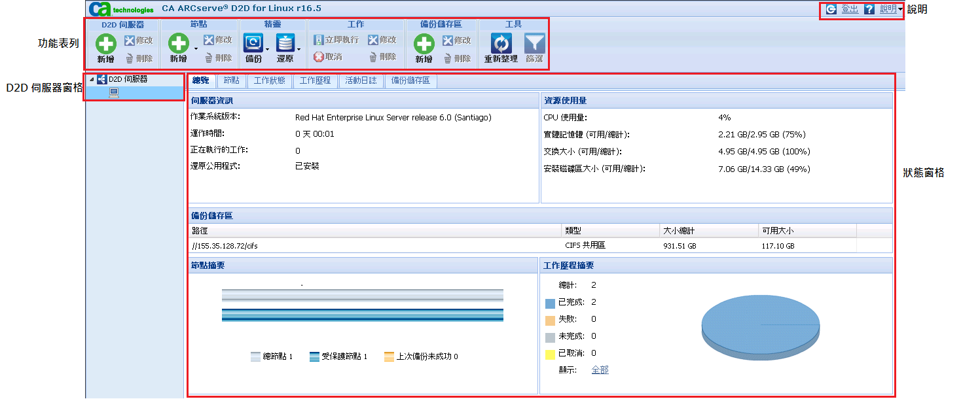The width and height of the screenshot is (980, 399).
Task: Click 修改 in the 備份儲存區 group
Action: click(x=457, y=41)
